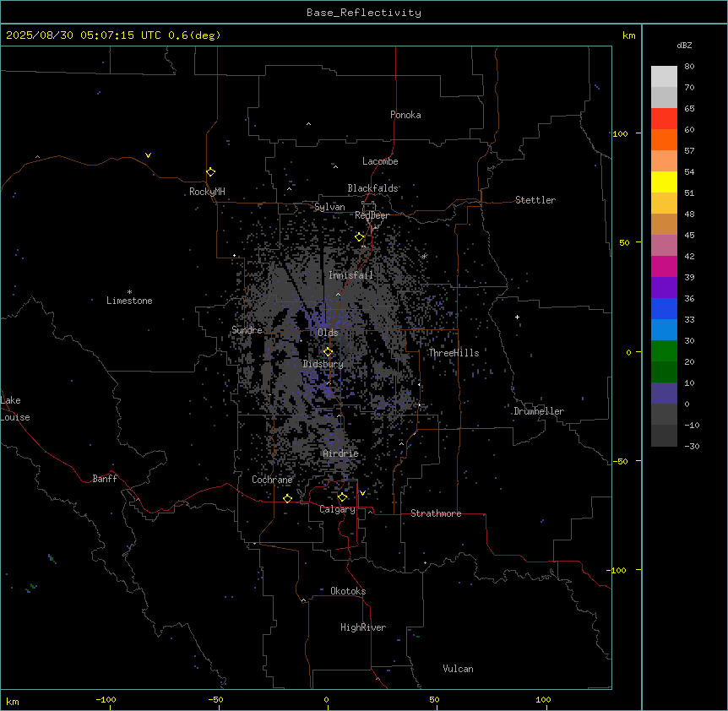Select the yellow diamond marker below Cochrane
This screenshot has width=728, height=711.
(x=287, y=498)
